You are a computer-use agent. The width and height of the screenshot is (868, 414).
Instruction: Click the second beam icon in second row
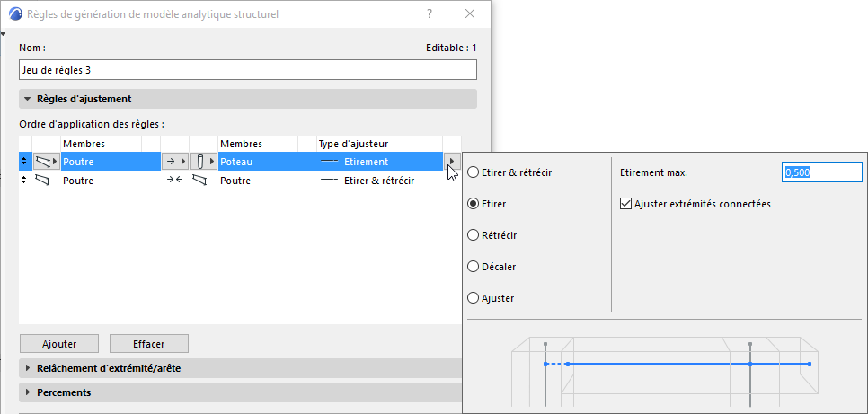coord(199,181)
